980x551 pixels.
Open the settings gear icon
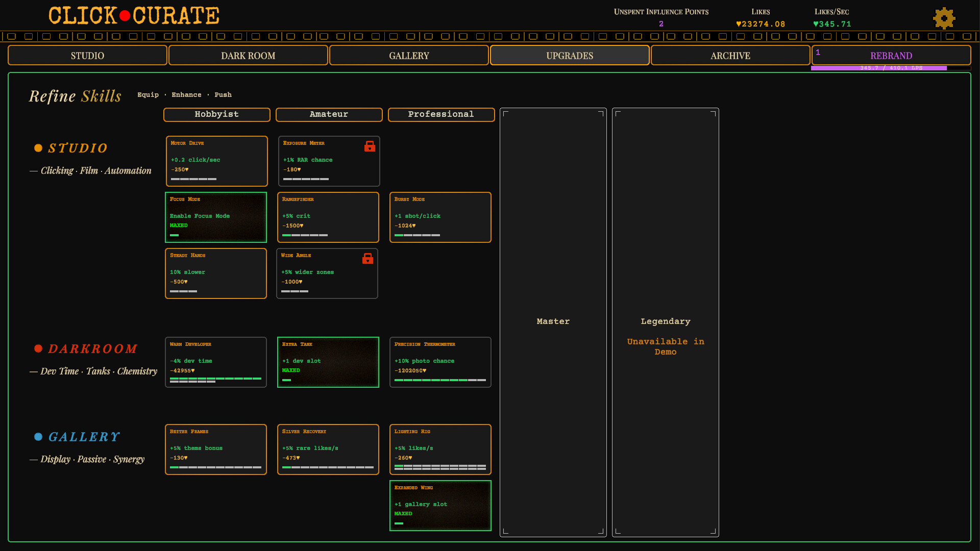click(x=944, y=18)
